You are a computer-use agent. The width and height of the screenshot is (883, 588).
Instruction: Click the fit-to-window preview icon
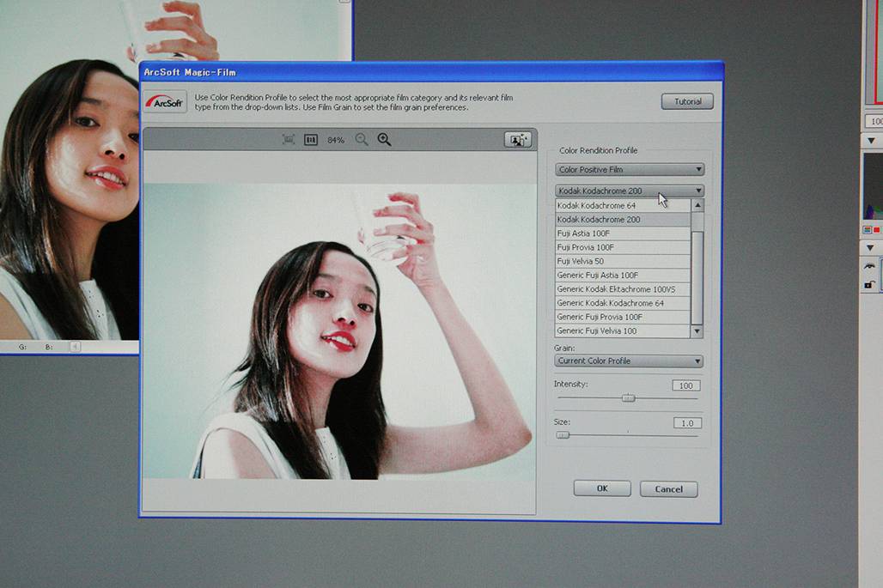(x=289, y=140)
